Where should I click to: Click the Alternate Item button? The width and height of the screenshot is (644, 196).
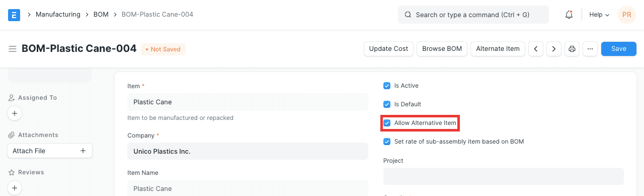click(498, 49)
